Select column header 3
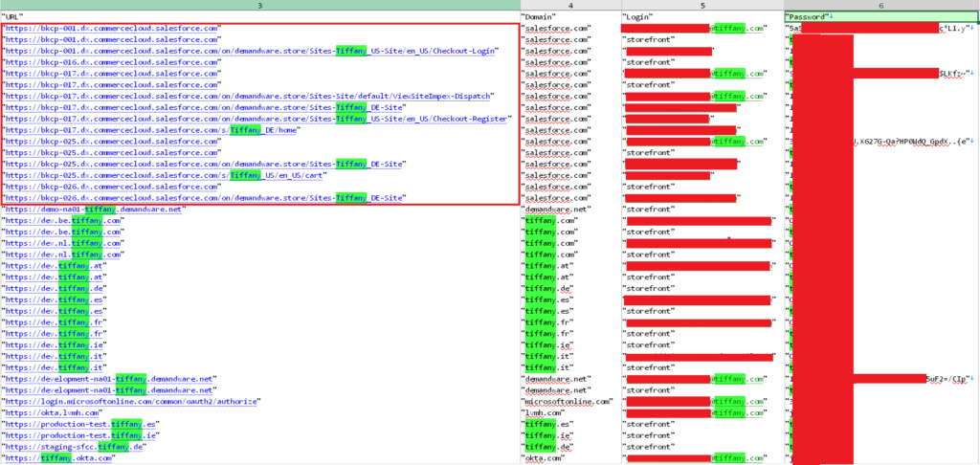 click(x=260, y=5)
